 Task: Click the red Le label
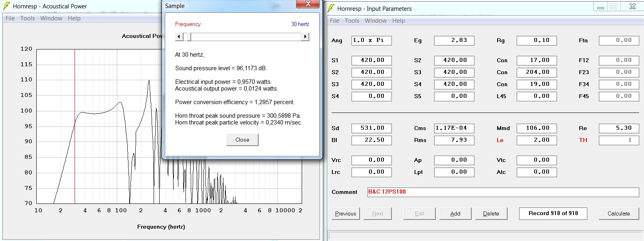tap(500, 140)
